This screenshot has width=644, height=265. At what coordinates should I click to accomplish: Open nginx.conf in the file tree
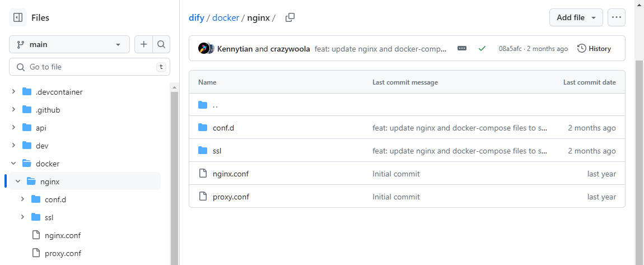click(x=62, y=235)
